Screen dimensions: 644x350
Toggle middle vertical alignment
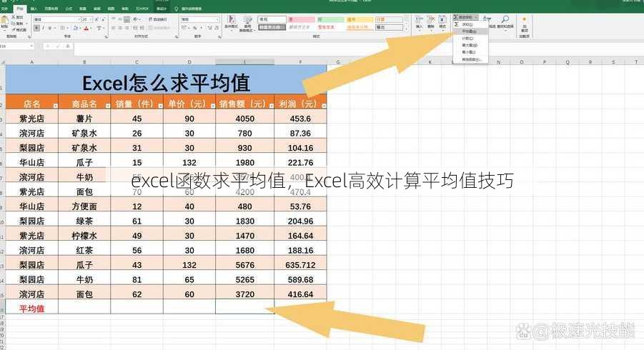point(119,19)
